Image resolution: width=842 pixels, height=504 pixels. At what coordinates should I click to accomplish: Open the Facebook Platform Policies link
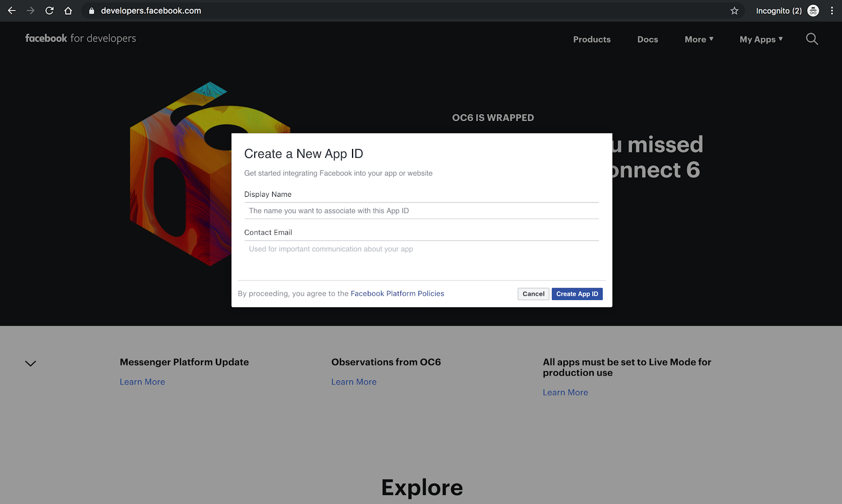(397, 294)
